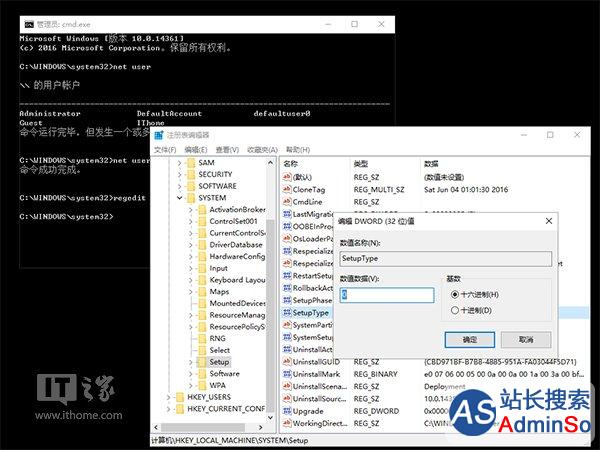The image size is (600, 450).
Task: Select the SOFTWARE folder icon
Action: click(191, 186)
